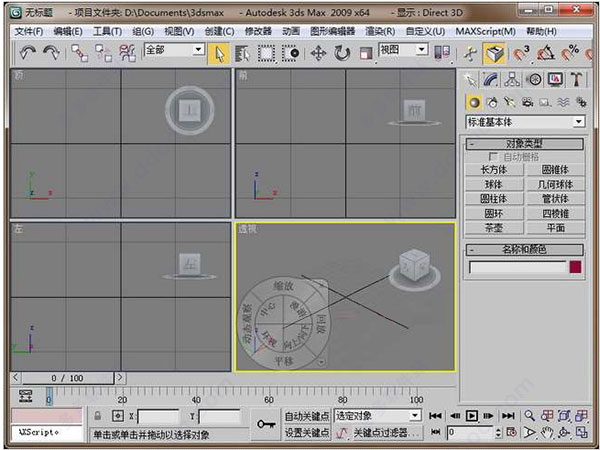Open the Select by Name list tool

pyautogui.click(x=242, y=54)
